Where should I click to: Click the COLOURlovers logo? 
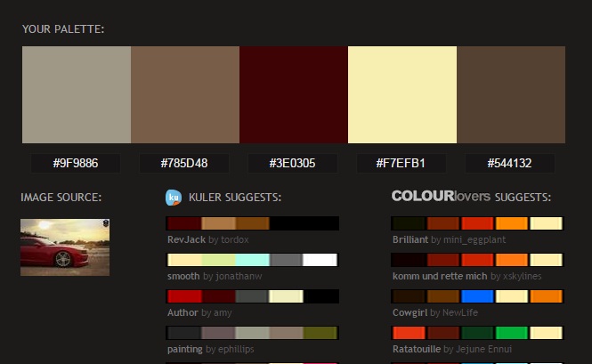[x=441, y=196]
